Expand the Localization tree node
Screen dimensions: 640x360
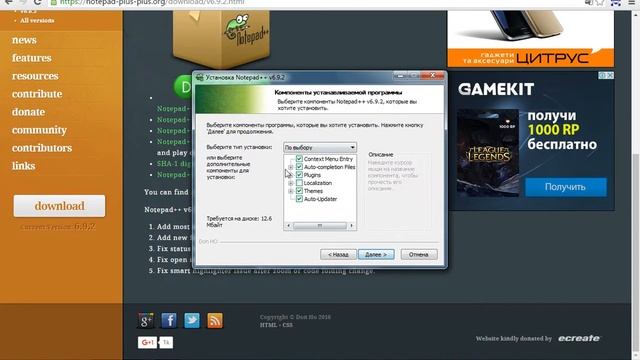(x=291, y=183)
